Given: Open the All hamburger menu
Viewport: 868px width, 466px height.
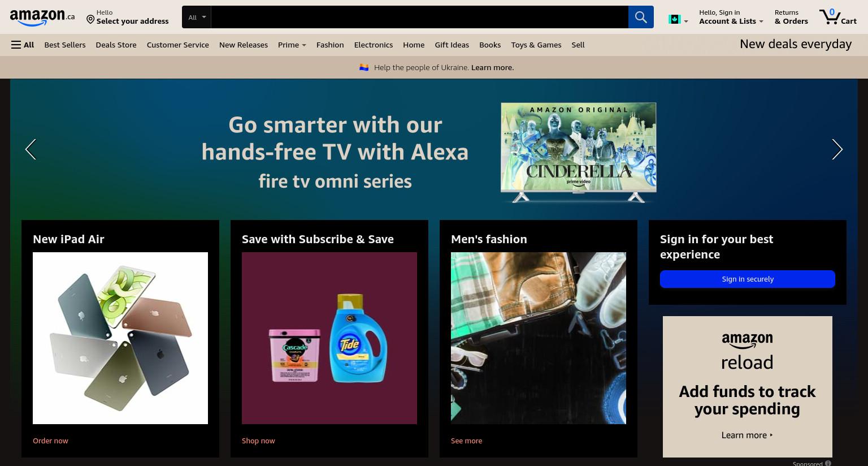Looking at the screenshot, I should pyautogui.click(x=23, y=45).
